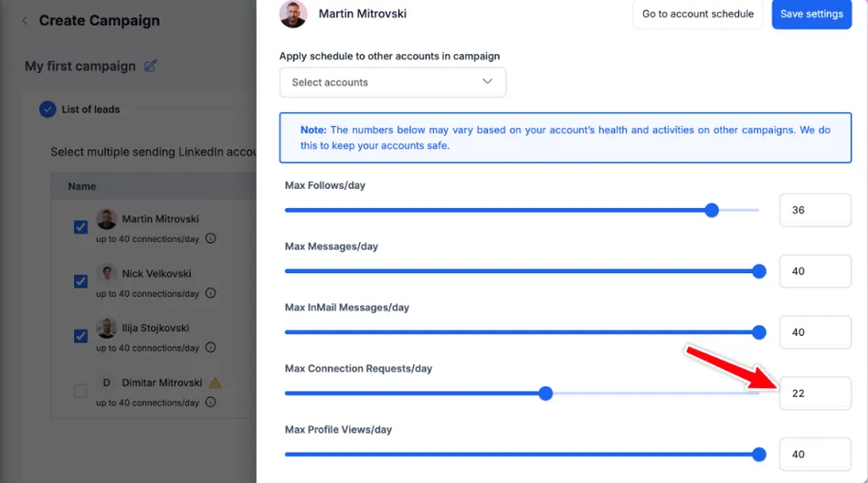Click the Max Follows/day value field showing 36
868x483 pixels.
tap(815, 210)
